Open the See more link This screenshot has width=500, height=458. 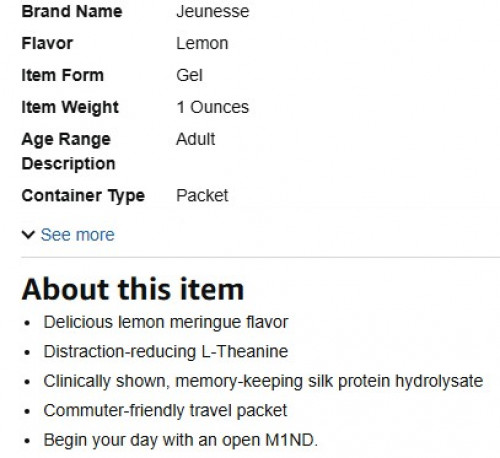pyautogui.click(x=77, y=235)
